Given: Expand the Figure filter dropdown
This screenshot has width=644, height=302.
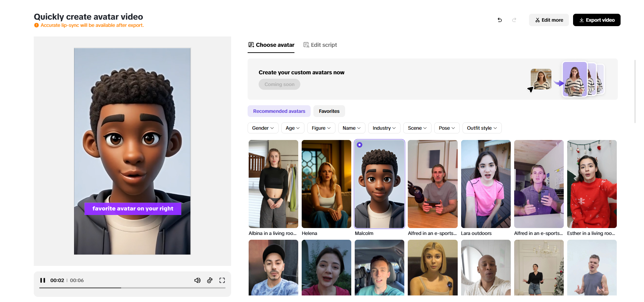Looking at the screenshot, I should point(321,128).
